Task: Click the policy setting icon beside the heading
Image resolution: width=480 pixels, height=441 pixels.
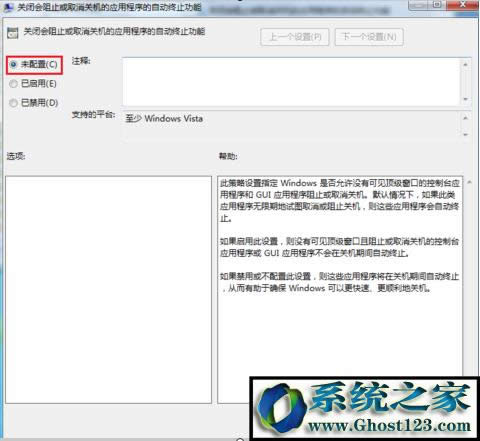Action: [x=12, y=33]
